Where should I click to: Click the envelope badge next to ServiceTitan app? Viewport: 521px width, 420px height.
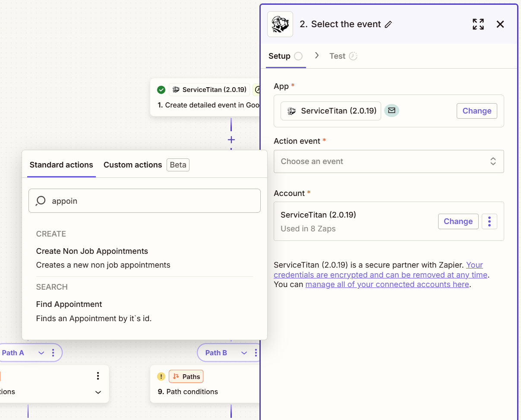click(392, 111)
